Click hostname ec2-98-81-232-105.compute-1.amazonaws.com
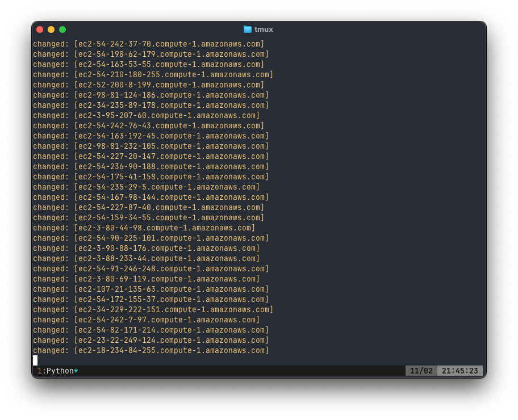 pyautogui.click(x=171, y=146)
